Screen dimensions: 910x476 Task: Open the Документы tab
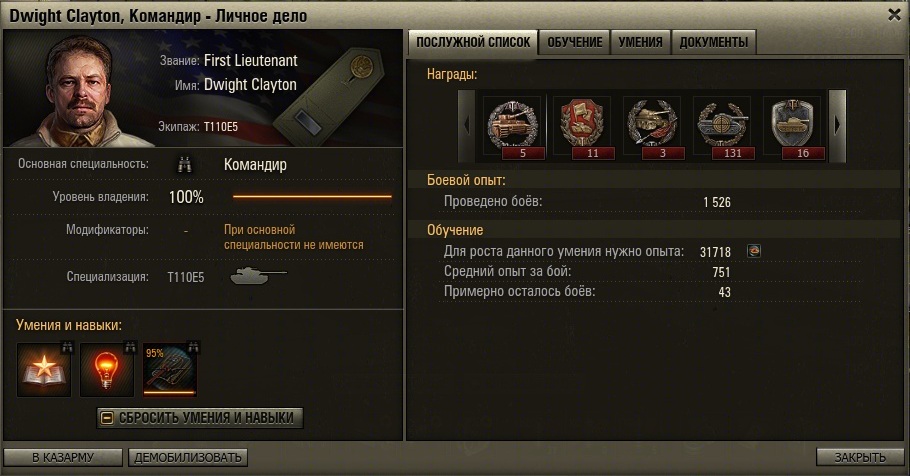(713, 42)
